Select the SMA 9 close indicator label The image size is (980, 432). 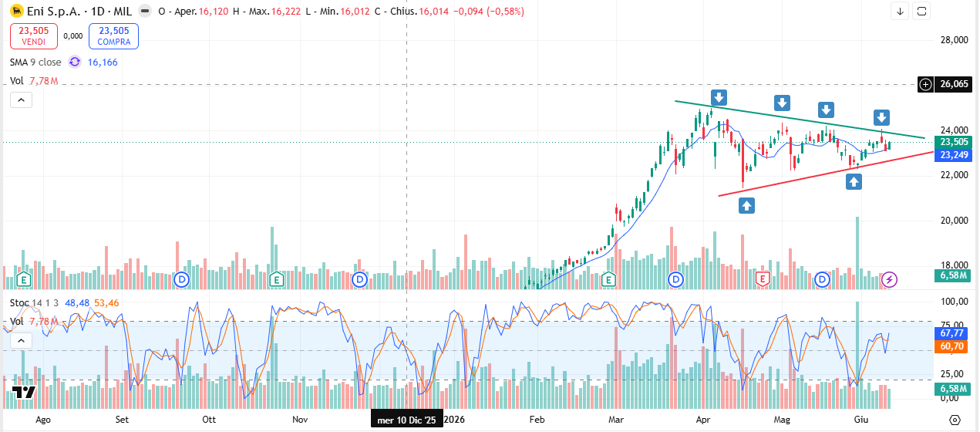click(35, 62)
